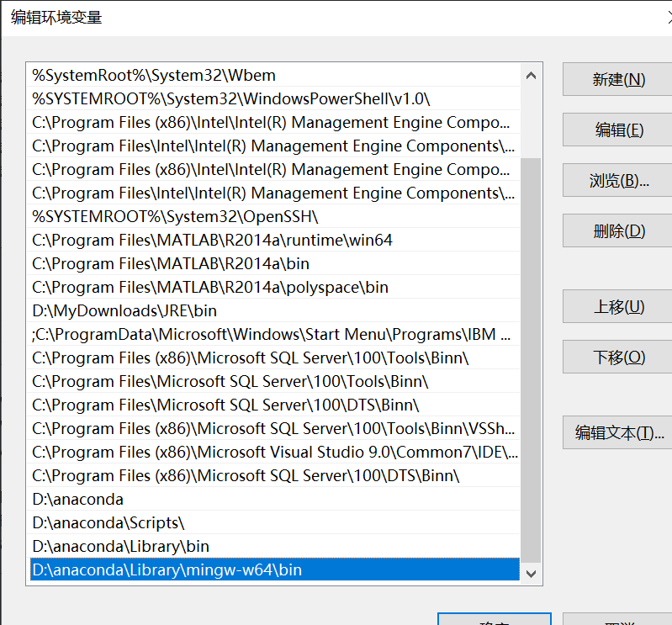The image size is (672, 625).
Task: Click the 删除(D) button
Action: (618, 231)
